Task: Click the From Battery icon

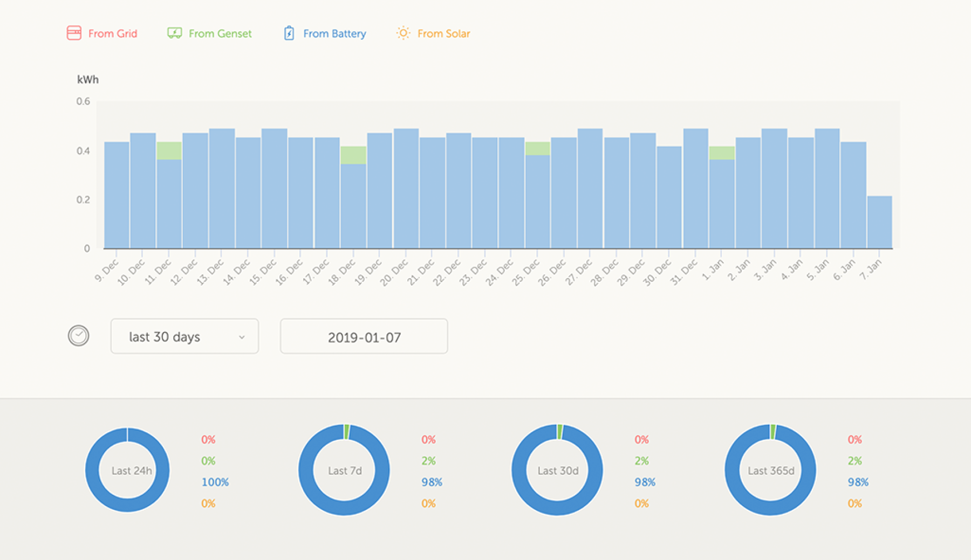Action: click(289, 33)
